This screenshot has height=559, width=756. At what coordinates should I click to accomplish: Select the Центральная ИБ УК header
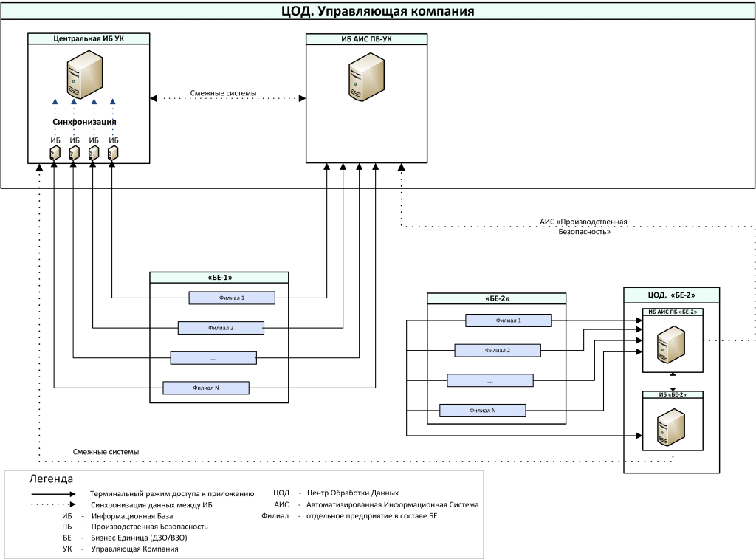click(x=89, y=38)
